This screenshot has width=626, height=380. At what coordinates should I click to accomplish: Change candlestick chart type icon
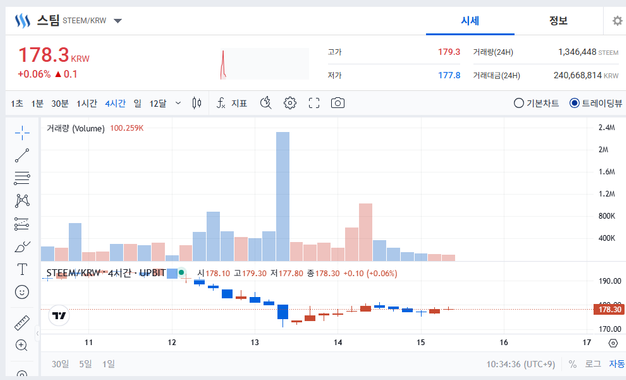196,103
